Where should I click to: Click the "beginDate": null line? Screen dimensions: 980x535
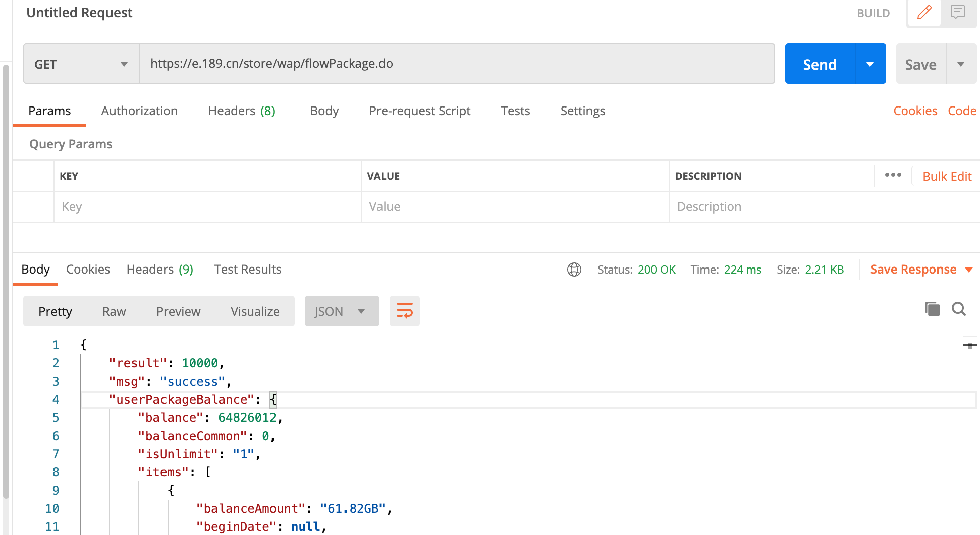(261, 527)
